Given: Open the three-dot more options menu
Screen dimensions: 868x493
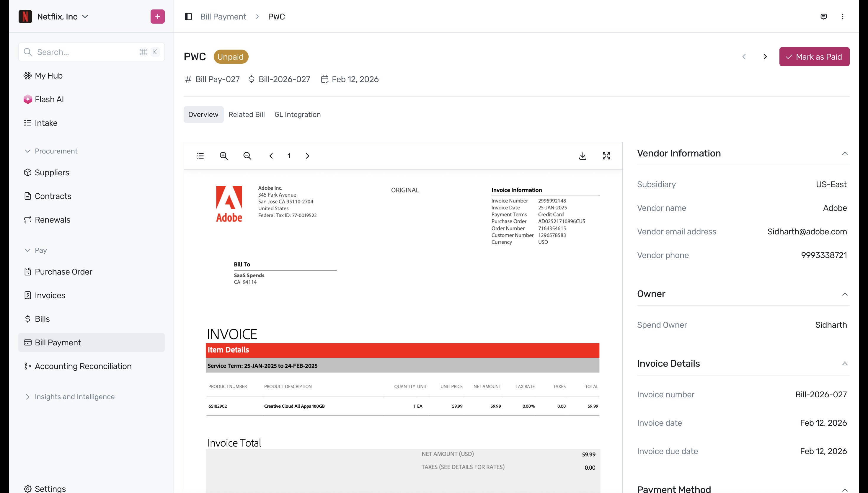Looking at the screenshot, I should click(x=843, y=17).
